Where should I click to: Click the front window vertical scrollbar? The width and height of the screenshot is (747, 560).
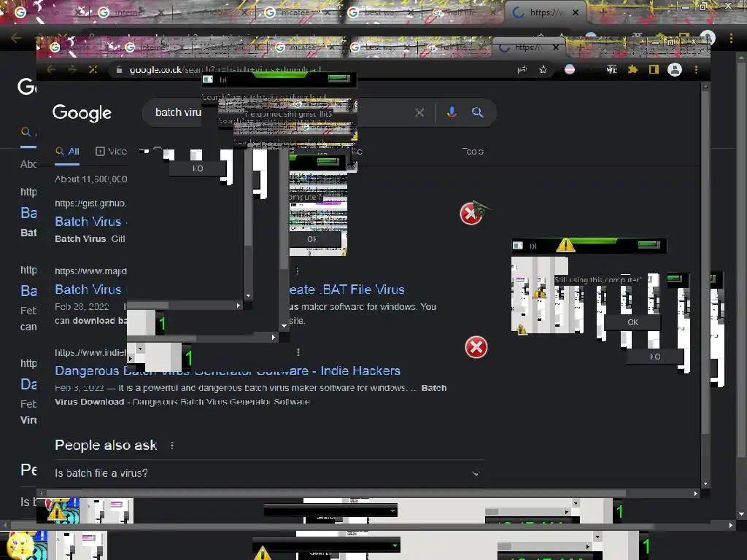(705, 262)
